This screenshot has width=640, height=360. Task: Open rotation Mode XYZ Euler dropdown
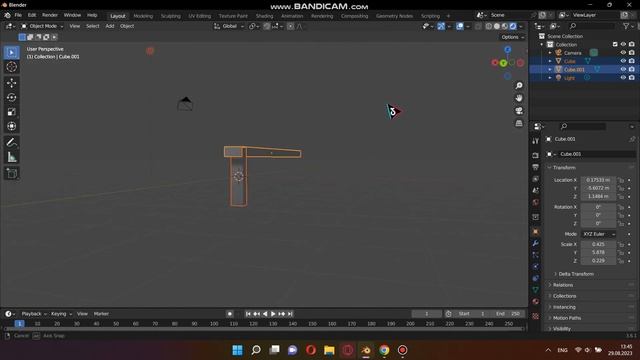(x=599, y=234)
